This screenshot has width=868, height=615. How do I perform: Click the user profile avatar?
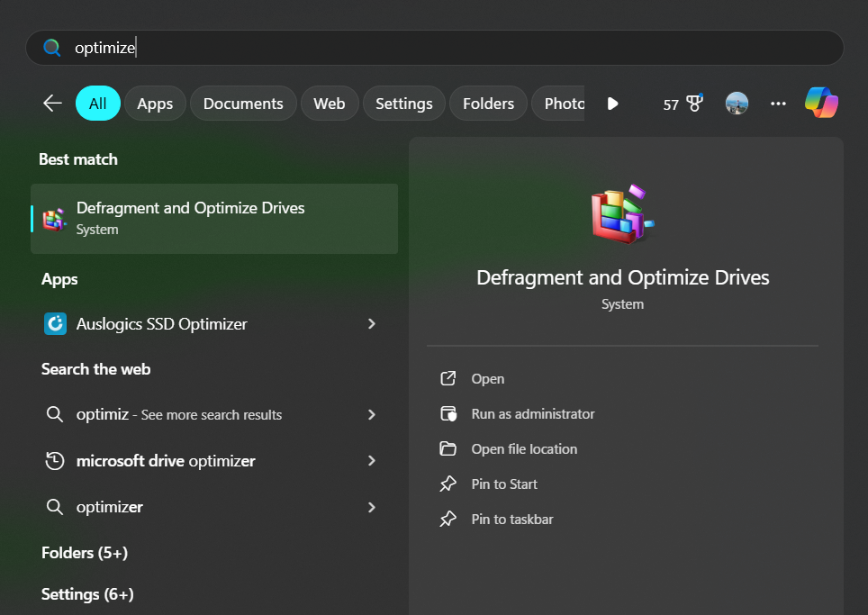737,104
